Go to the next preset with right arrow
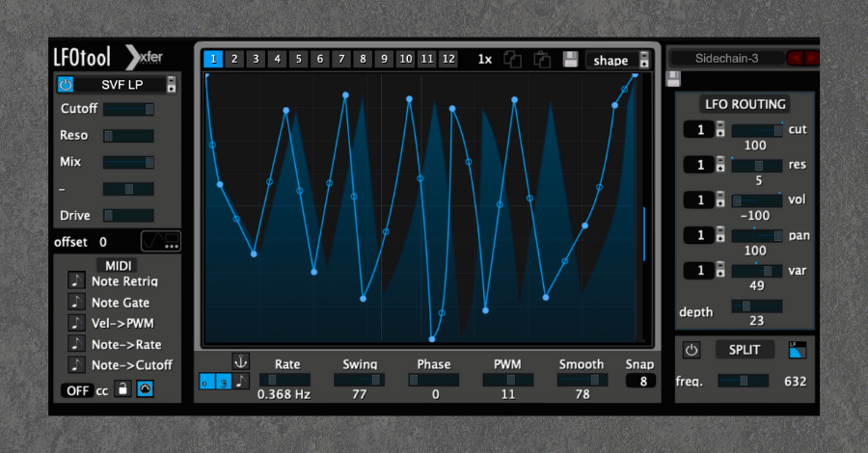 pos(812,58)
